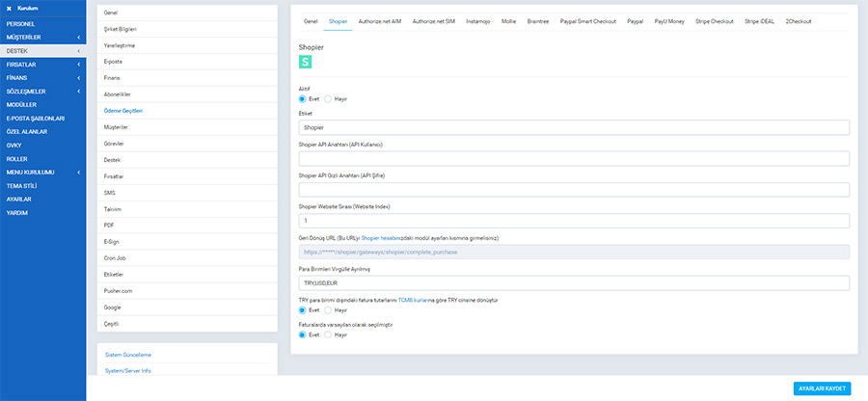
Task: Open the Sistem Güncelleme link
Action: point(128,355)
